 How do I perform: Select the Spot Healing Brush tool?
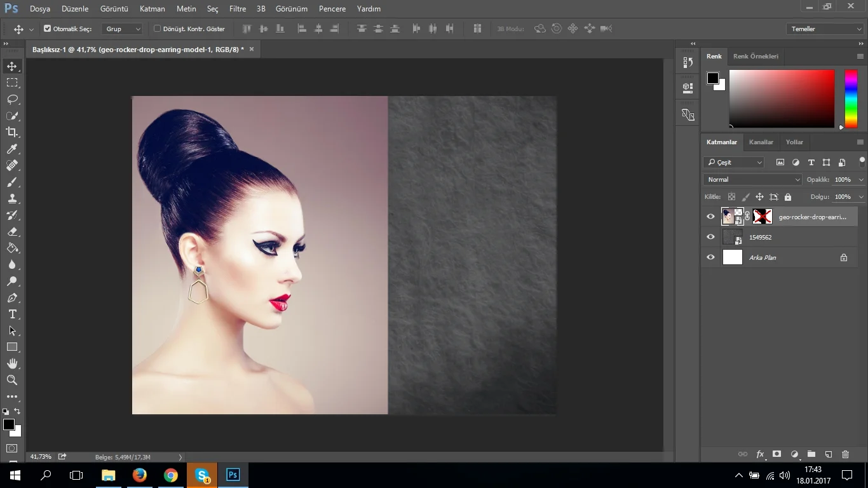[x=12, y=165]
